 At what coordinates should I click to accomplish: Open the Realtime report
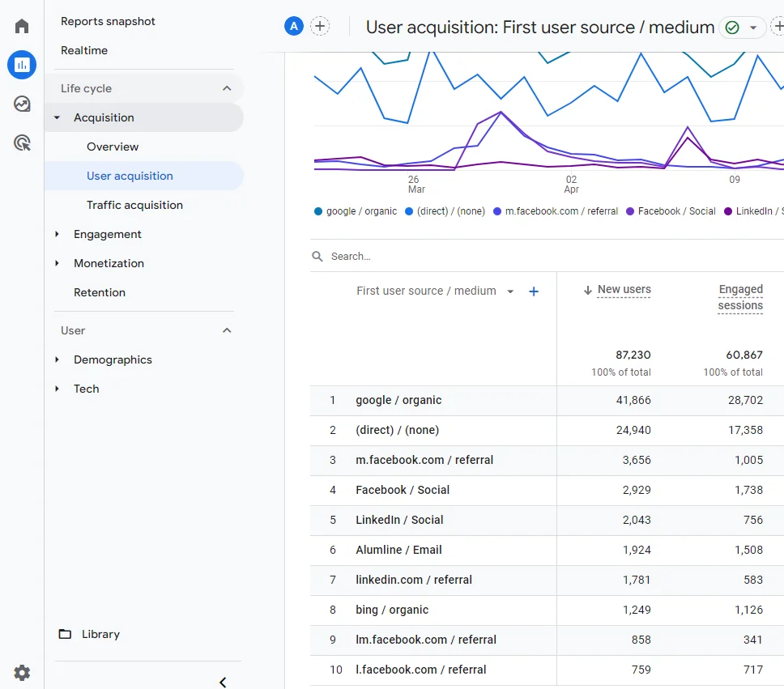tap(84, 50)
